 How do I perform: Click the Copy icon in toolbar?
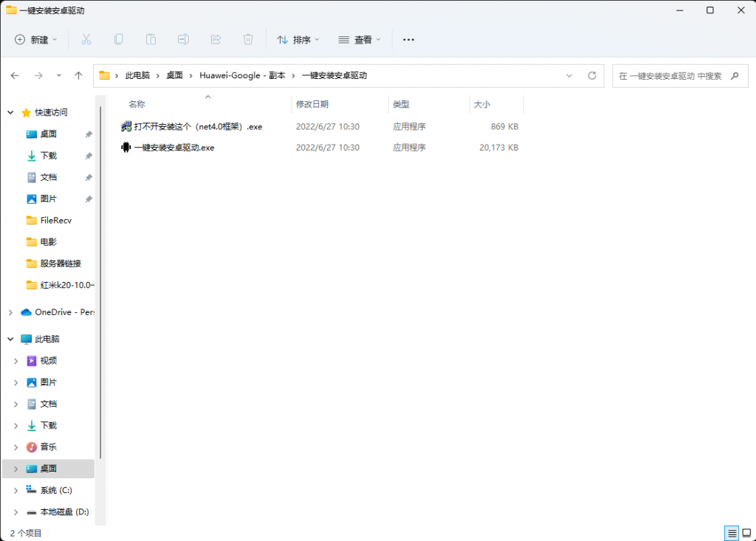118,40
